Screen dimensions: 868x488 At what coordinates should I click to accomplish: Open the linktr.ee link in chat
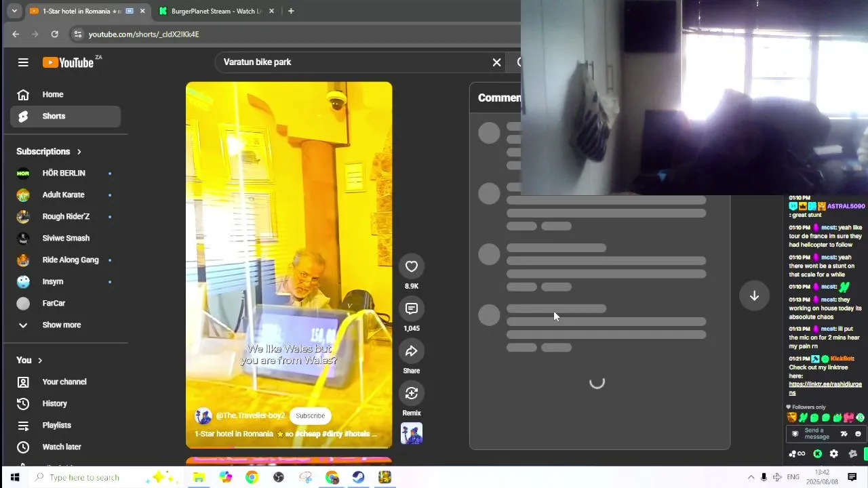825,388
